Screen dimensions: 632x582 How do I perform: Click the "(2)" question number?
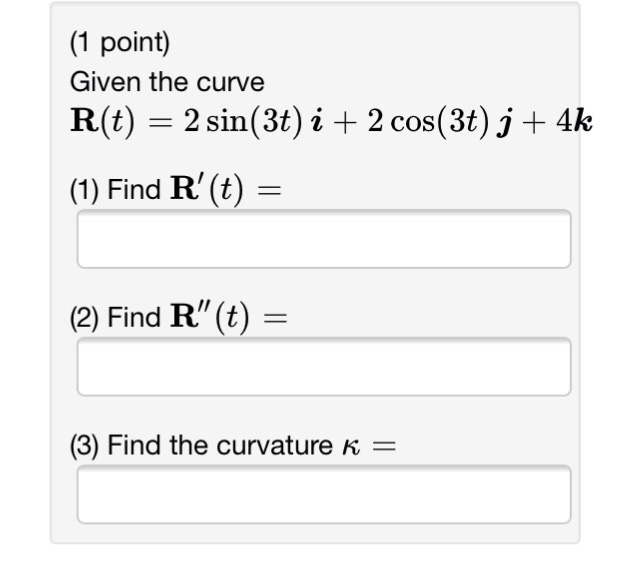point(84,318)
